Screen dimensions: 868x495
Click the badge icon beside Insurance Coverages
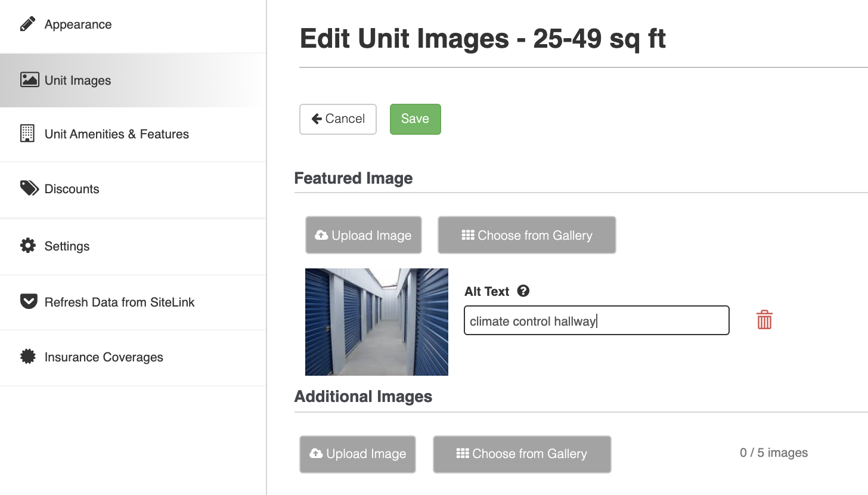[x=27, y=357]
